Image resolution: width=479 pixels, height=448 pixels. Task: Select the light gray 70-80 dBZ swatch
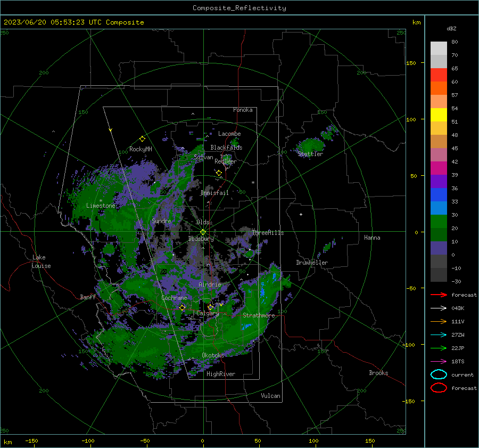point(439,48)
